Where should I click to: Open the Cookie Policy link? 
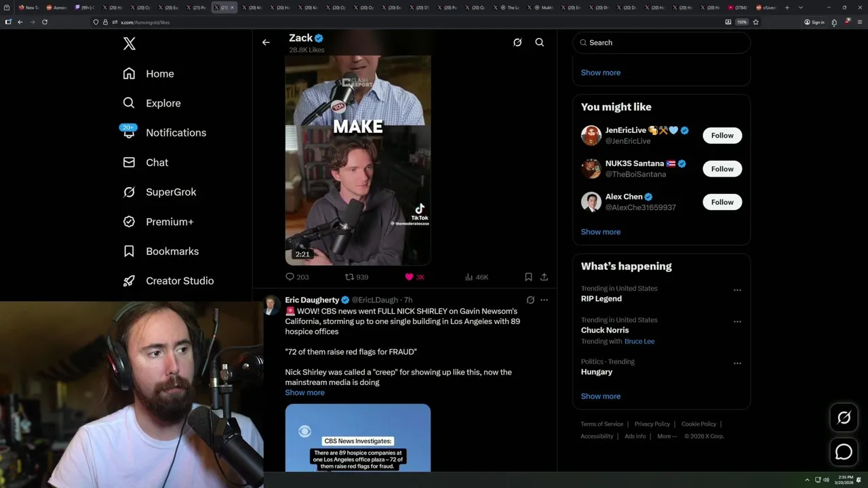[x=698, y=424]
